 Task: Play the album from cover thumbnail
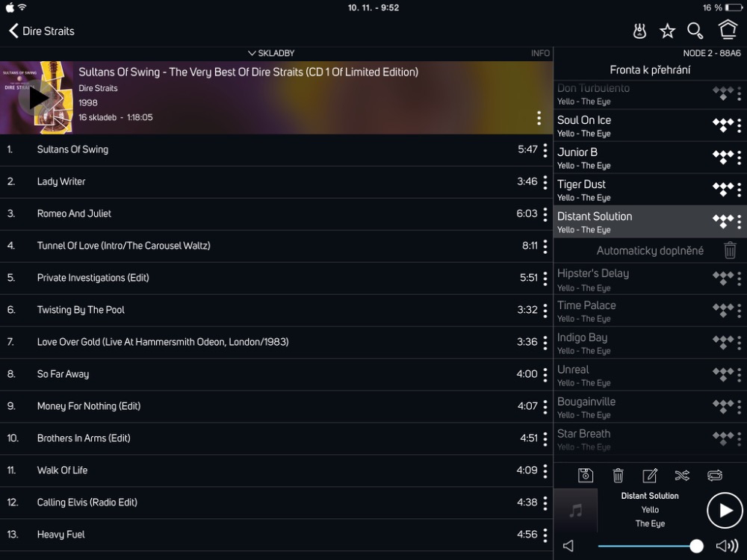point(36,98)
